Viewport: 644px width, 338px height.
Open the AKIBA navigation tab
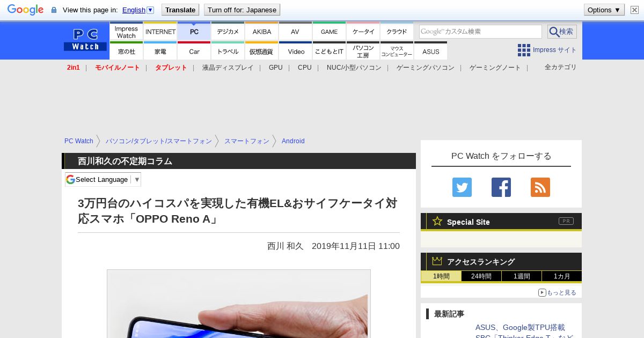click(262, 32)
